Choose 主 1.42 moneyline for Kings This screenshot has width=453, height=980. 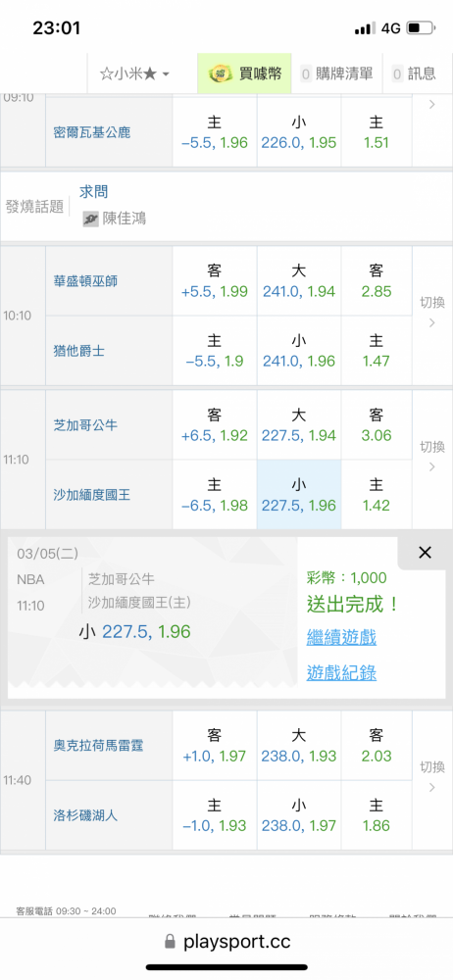[x=377, y=495]
